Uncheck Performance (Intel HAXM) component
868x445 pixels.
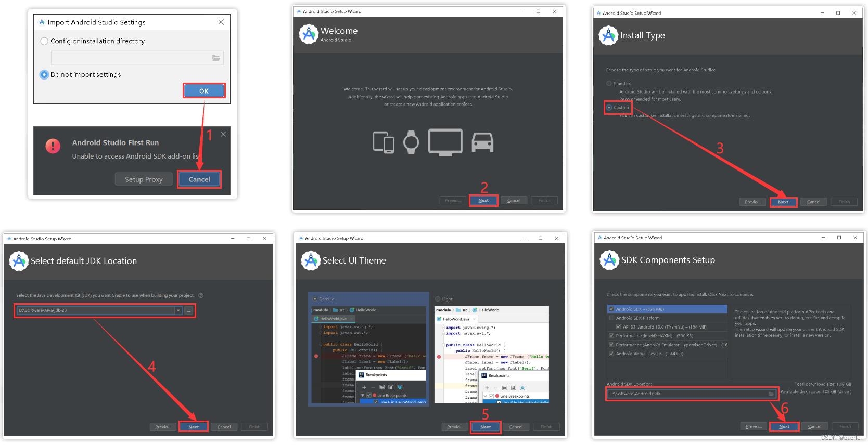[x=611, y=336]
